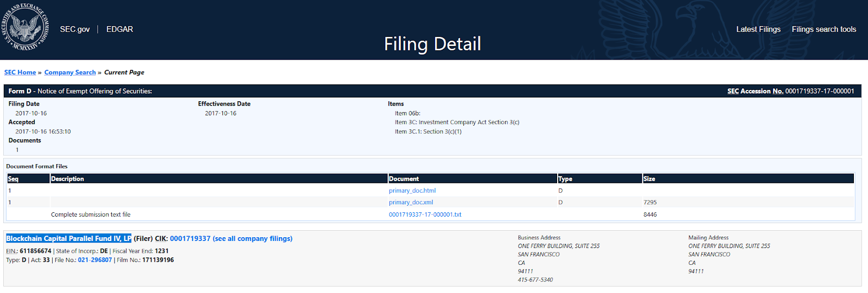
Task: Select the Blockchain Capital Parallel Fund IV, LP name
Action: 69,239
